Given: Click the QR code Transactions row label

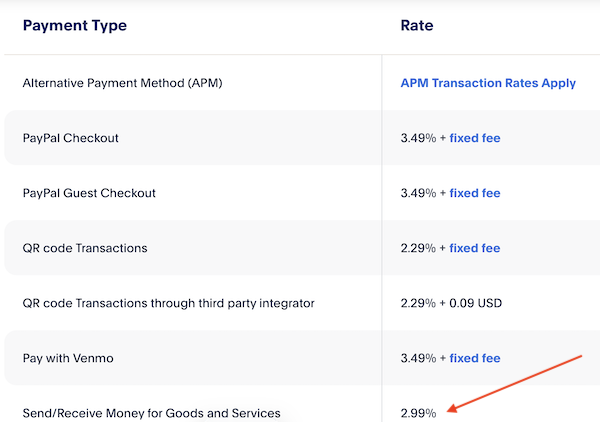Looking at the screenshot, I should [x=85, y=248].
